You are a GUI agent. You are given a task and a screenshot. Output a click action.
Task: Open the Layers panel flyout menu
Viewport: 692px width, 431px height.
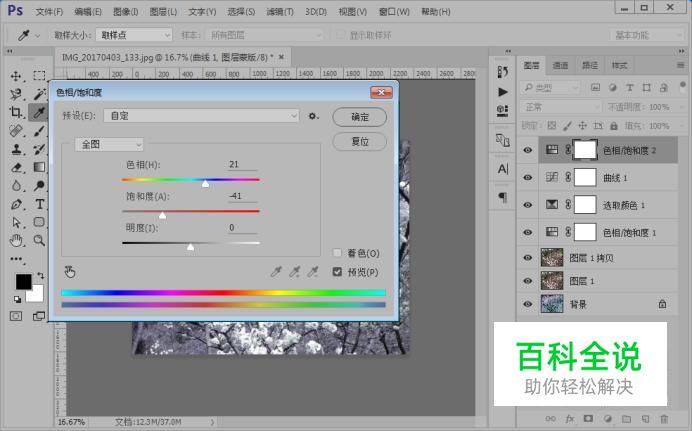click(680, 65)
